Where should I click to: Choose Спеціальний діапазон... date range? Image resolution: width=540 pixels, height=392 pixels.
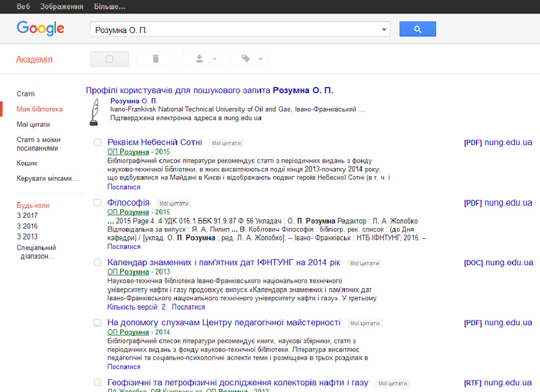point(36,252)
